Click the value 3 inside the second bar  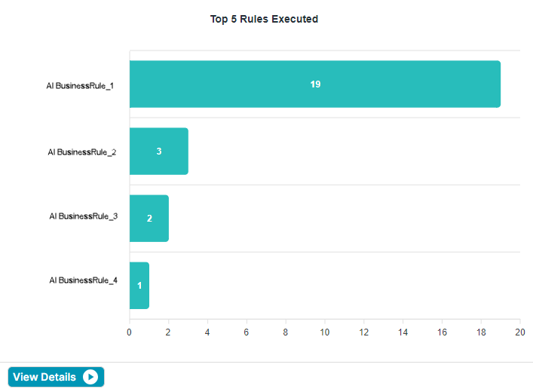pos(159,152)
